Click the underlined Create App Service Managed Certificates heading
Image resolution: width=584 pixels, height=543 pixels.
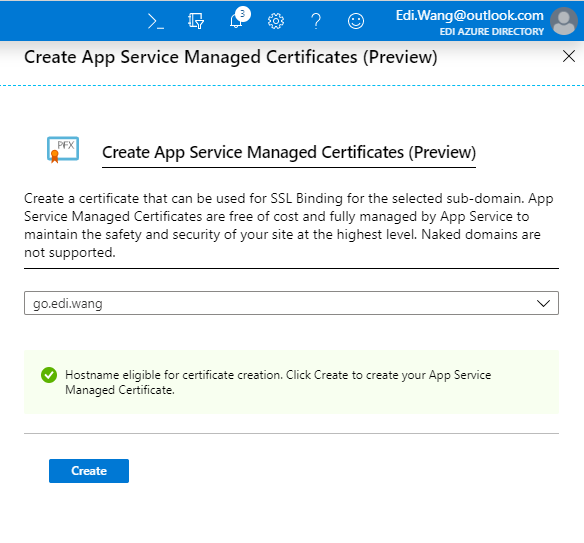click(289, 152)
